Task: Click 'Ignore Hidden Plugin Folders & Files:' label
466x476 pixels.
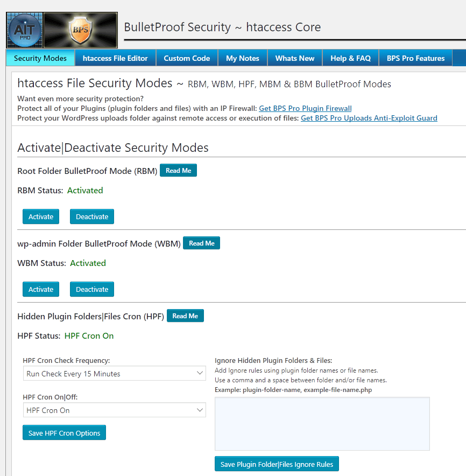Action: point(273,360)
